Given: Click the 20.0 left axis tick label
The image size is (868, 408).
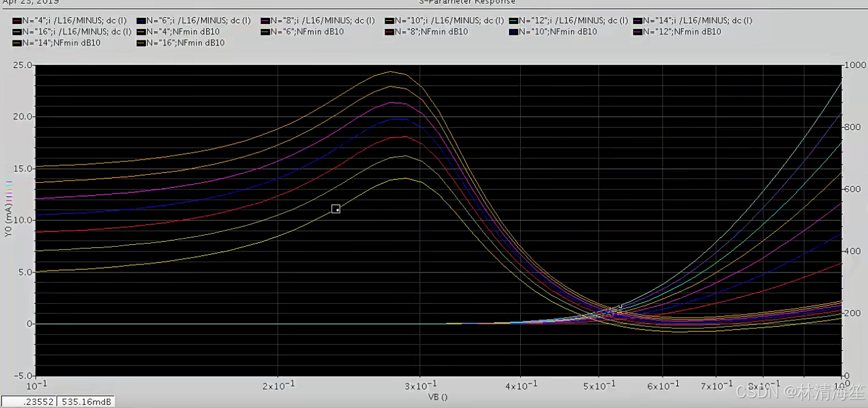Looking at the screenshot, I should tap(23, 117).
